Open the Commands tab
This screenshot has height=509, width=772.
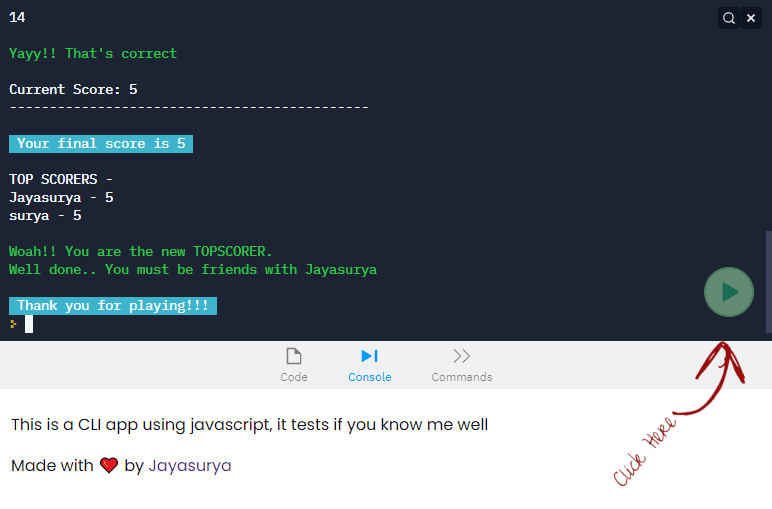[461, 365]
